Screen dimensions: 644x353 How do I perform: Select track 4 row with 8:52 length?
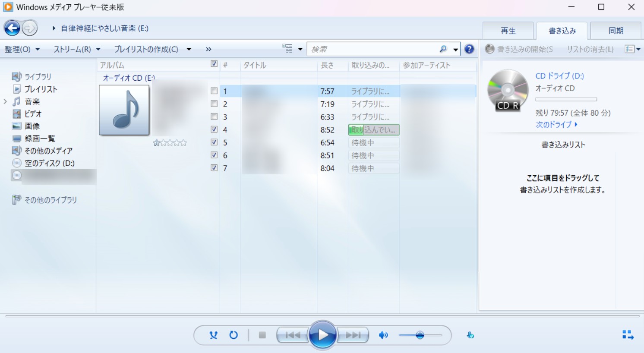tap(348, 129)
